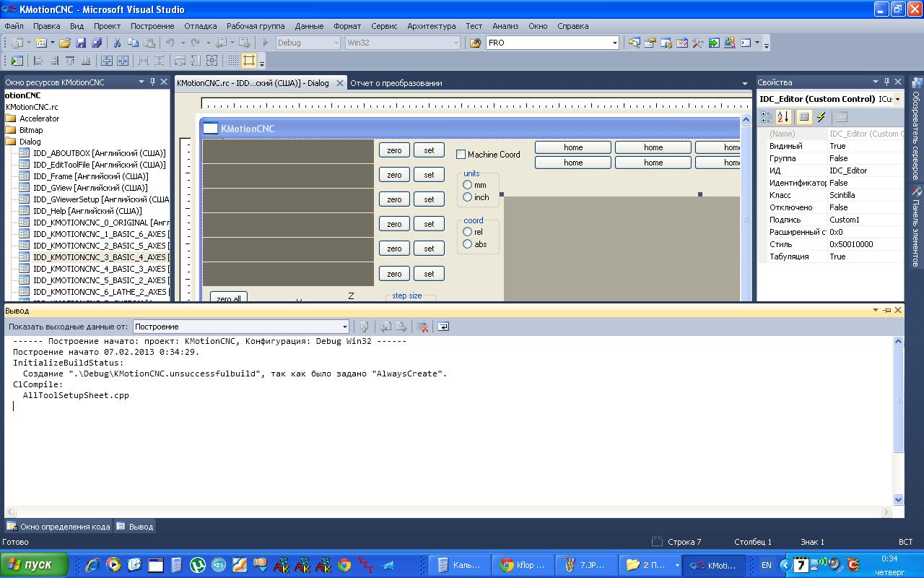Open the Построение menu
The image size is (924, 578).
tap(152, 26)
